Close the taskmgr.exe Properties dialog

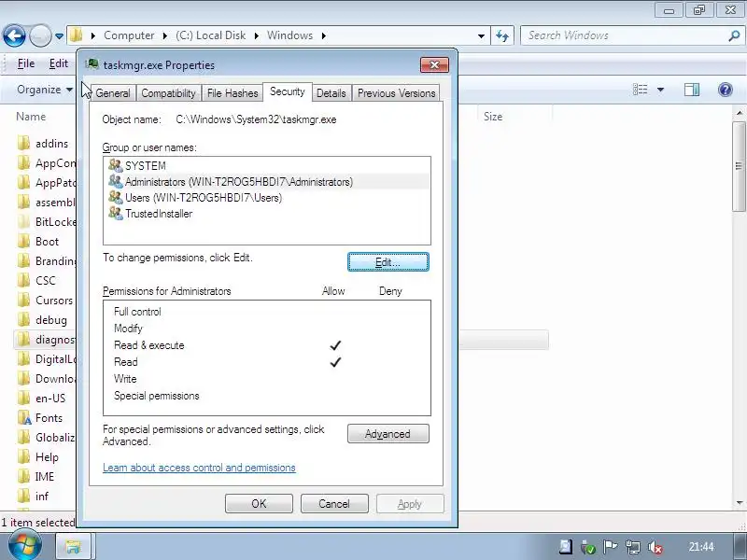coord(434,65)
